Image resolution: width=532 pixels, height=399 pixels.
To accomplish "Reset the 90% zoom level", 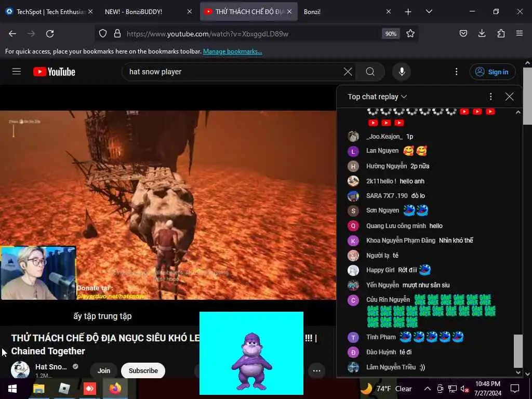I will coord(391,34).
